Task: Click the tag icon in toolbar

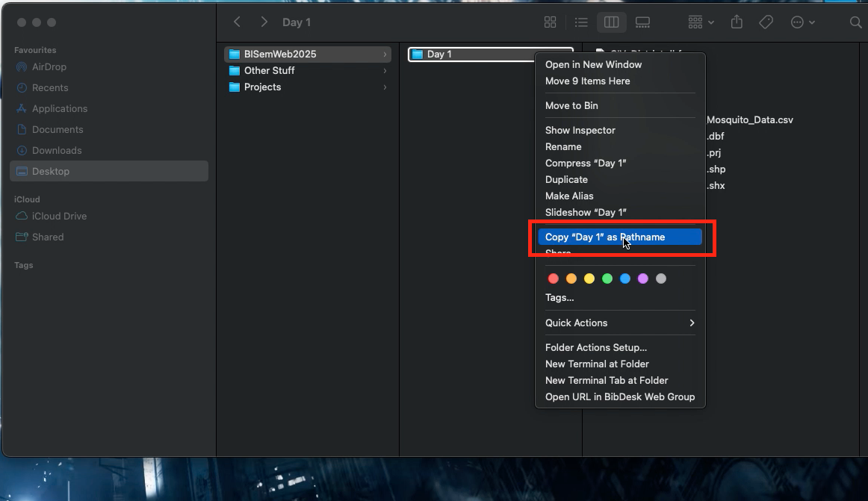Action: click(x=766, y=22)
